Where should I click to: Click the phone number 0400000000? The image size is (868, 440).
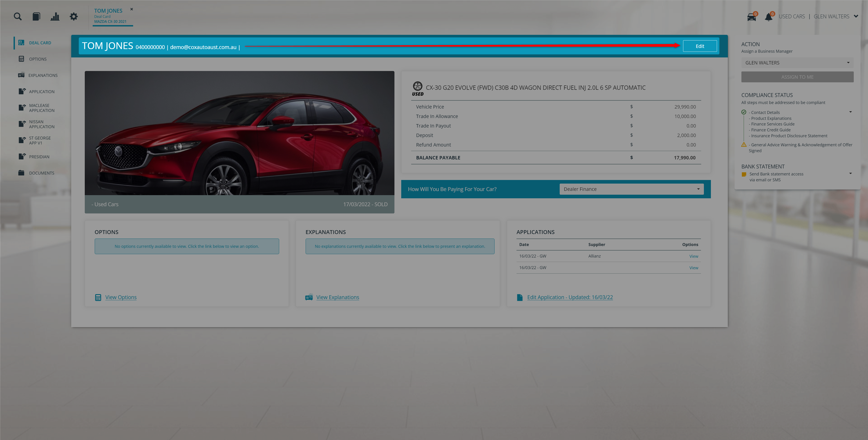(150, 47)
